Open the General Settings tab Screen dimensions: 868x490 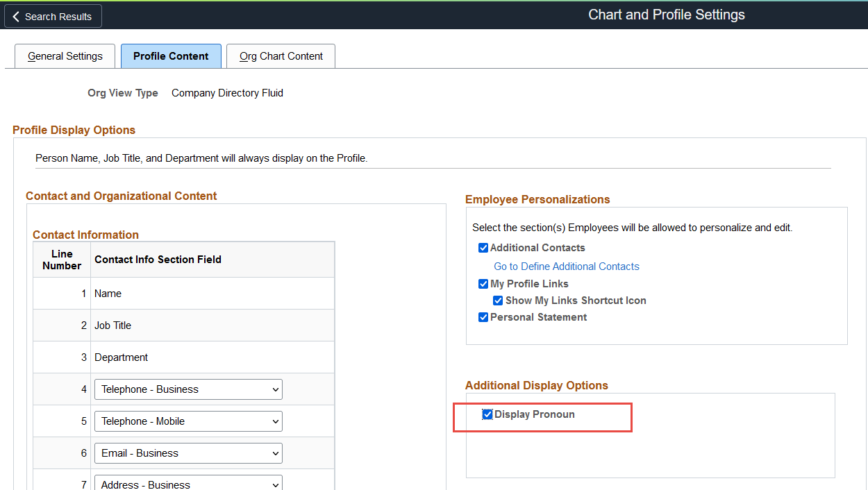[x=65, y=56]
